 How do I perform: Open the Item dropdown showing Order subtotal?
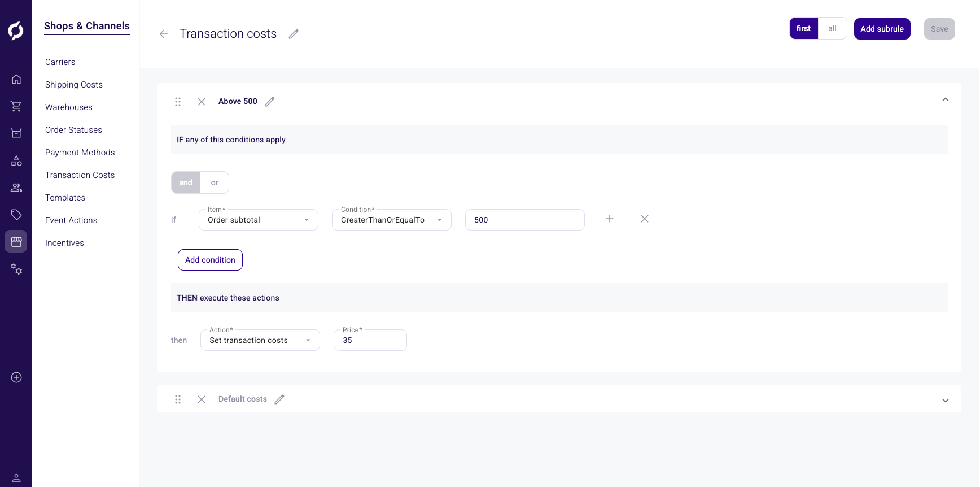258,220
